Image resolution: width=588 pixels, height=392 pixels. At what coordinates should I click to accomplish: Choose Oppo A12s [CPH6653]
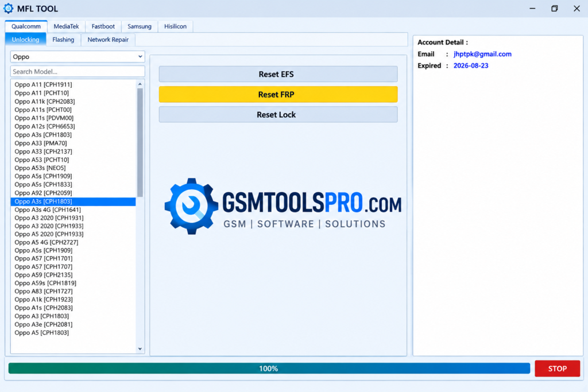[x=73, y=126]
